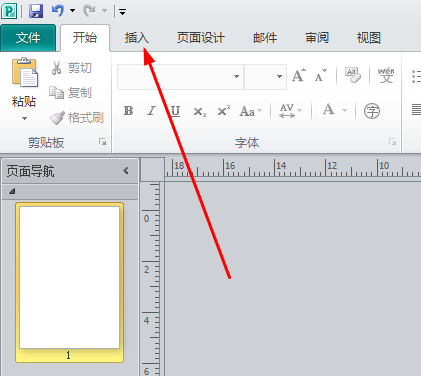Select the Format Painter brush icon
421x376 pixels.
[x=57, y=118]
